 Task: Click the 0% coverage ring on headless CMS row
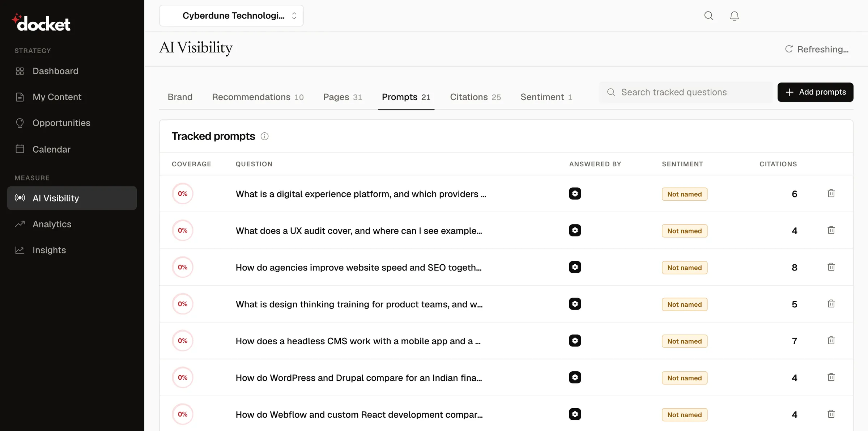pyautogui.click(x=183, y=341)
